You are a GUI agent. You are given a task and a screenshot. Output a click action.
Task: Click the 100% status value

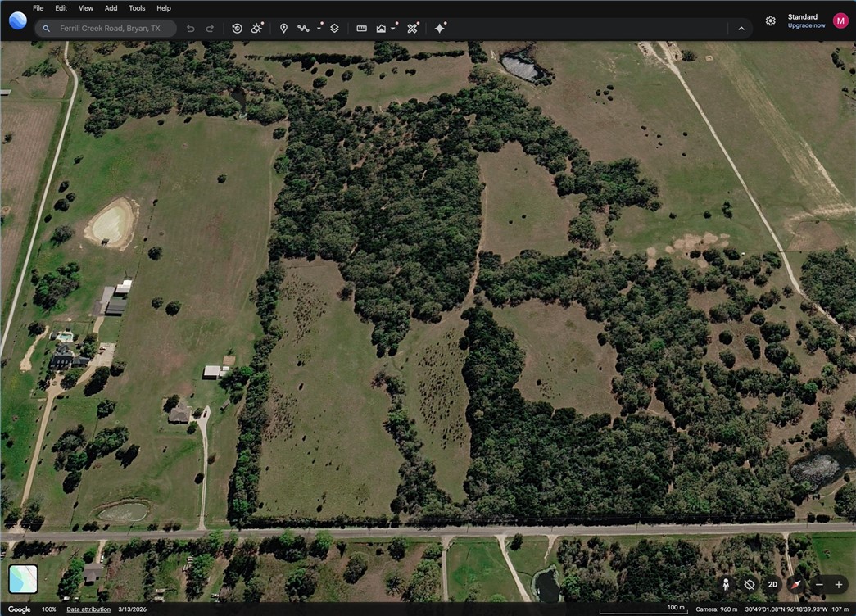pyautogui.click(x=49, y=609)
